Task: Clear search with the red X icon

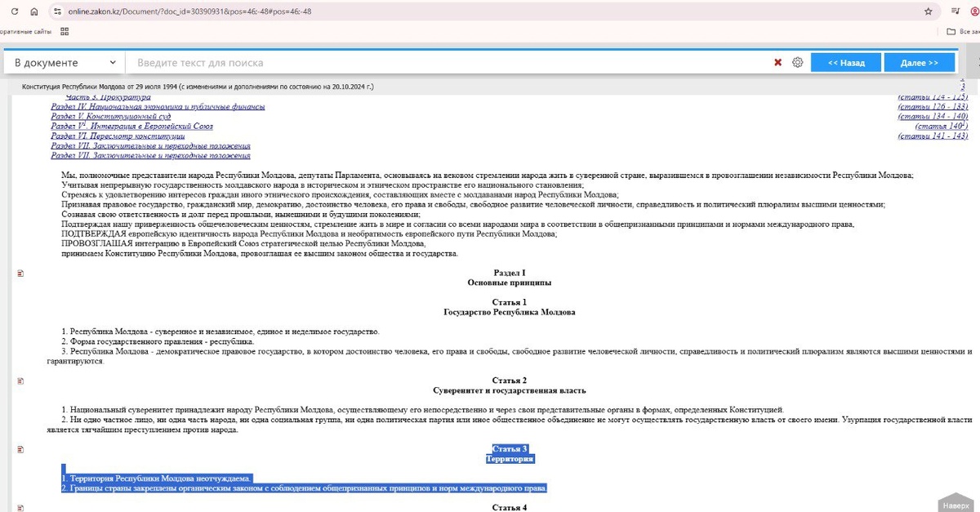Action: click(x=778, y=62)
